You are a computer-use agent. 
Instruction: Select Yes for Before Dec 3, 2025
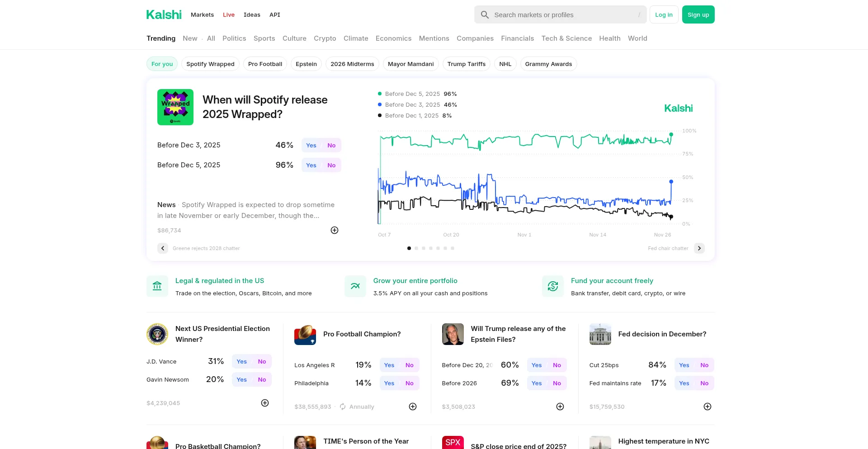point(311,145)
